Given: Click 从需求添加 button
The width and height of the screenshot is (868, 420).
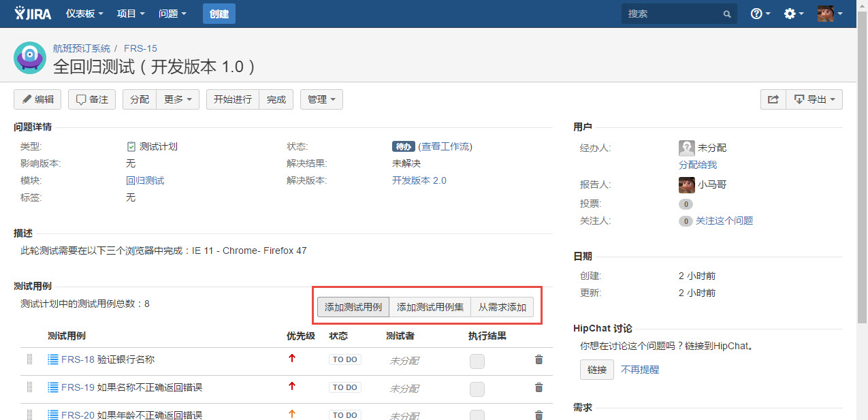Looking at the screenshot, I should pyautogui.click(x=502, y=307).
